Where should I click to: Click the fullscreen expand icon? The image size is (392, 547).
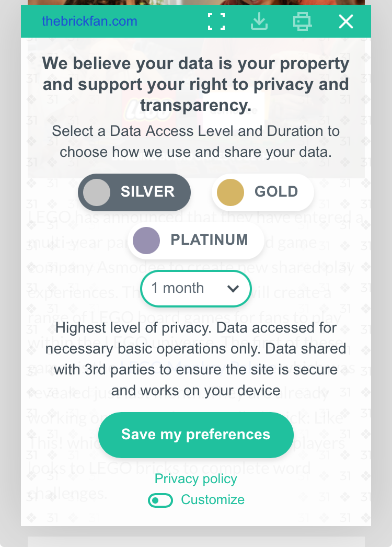click(x=216, y=21)
